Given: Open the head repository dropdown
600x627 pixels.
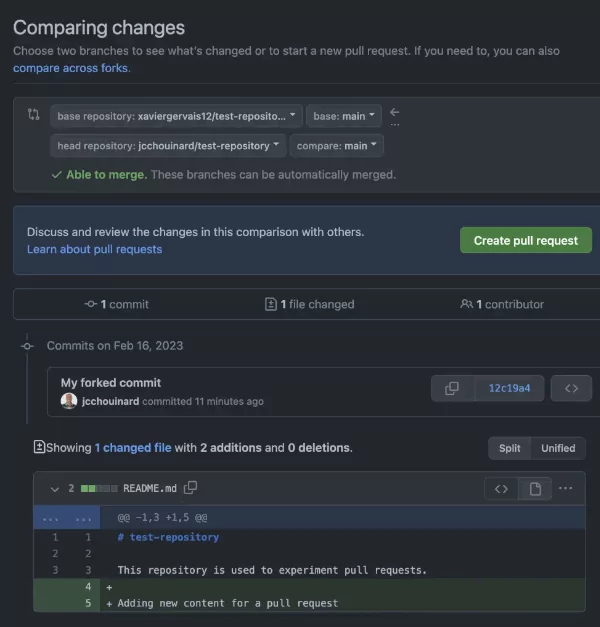Looking at the screenshot, I should click(x=167, y=145).
